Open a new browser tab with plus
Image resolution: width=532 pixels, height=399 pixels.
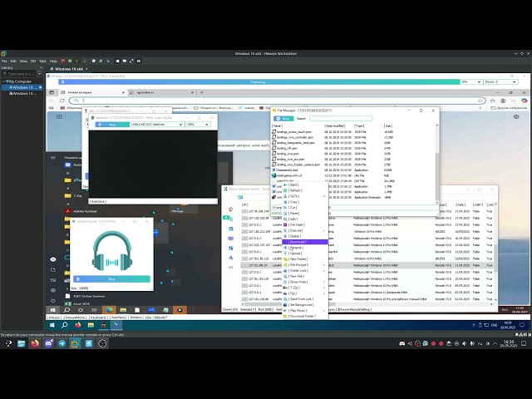[202, 92]
